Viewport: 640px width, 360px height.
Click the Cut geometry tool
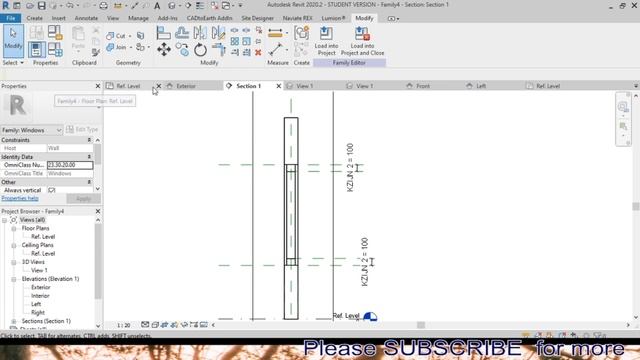point(116,36)
